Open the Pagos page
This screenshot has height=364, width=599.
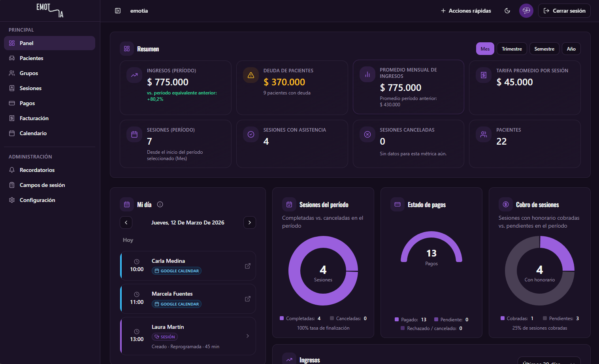click(x=49, y=103)
